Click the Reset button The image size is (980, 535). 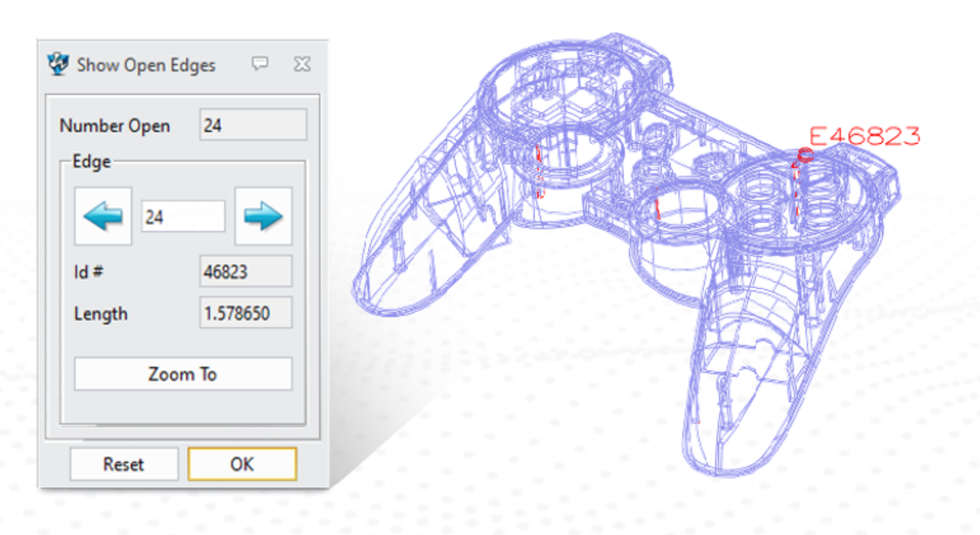pos(124,464)
